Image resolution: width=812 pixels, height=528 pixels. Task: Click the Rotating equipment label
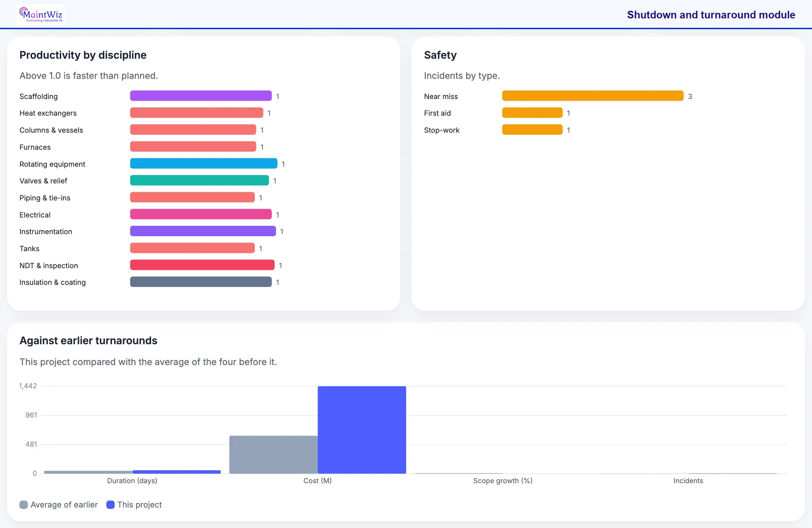52,164
